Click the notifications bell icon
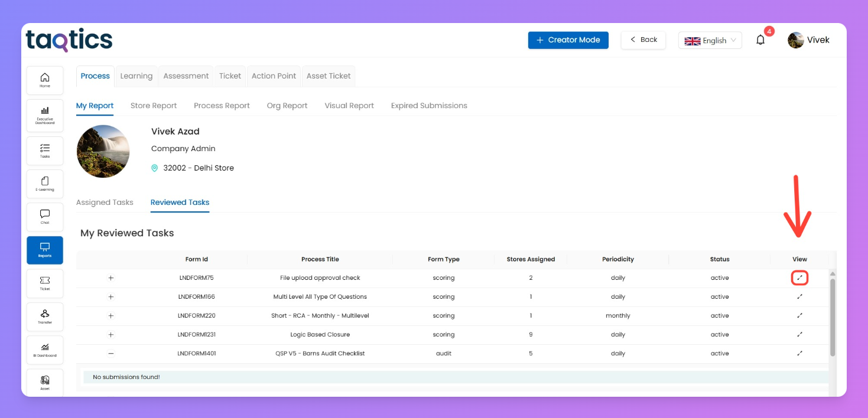 point(760,40)
